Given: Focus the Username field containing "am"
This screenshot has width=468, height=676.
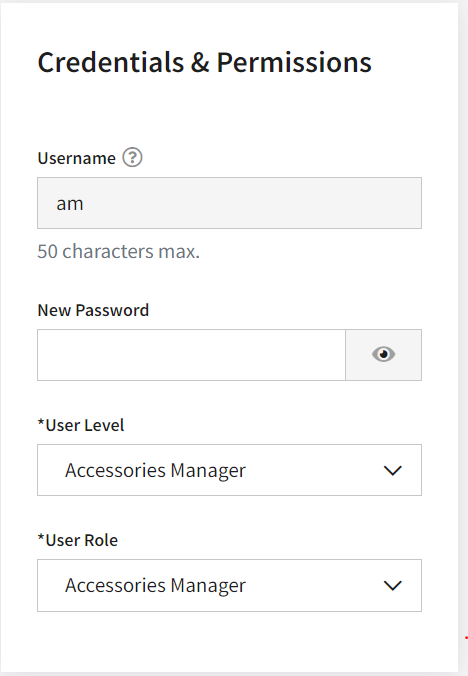Looking at the screenshot, I should tap(229, 203).
